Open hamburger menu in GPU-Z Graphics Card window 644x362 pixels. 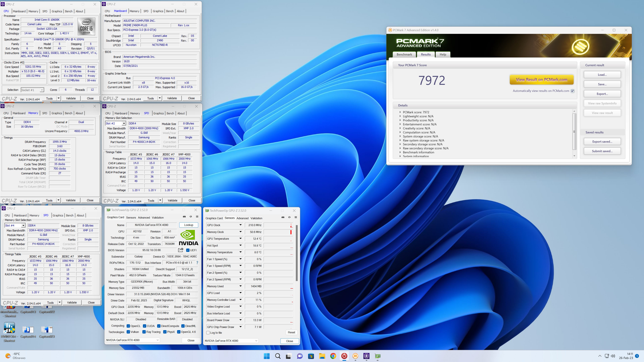coord(197,217)
